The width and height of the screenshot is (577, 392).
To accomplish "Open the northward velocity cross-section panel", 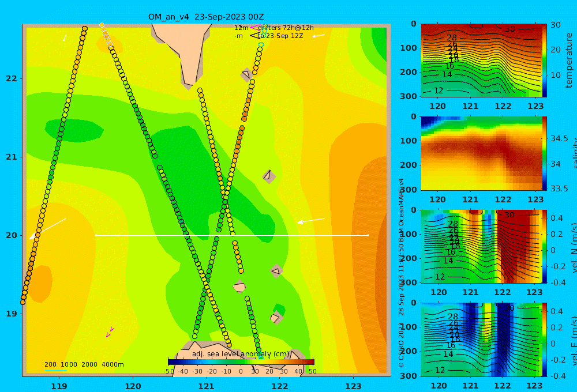I will pyautogui.click(x=481, y=246).
